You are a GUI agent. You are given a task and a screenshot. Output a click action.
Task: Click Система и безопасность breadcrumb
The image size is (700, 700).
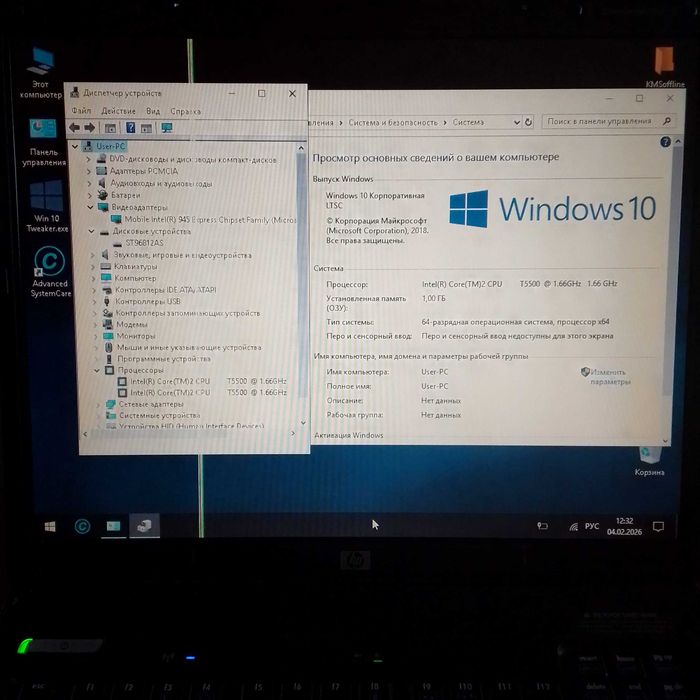point(393,122)
